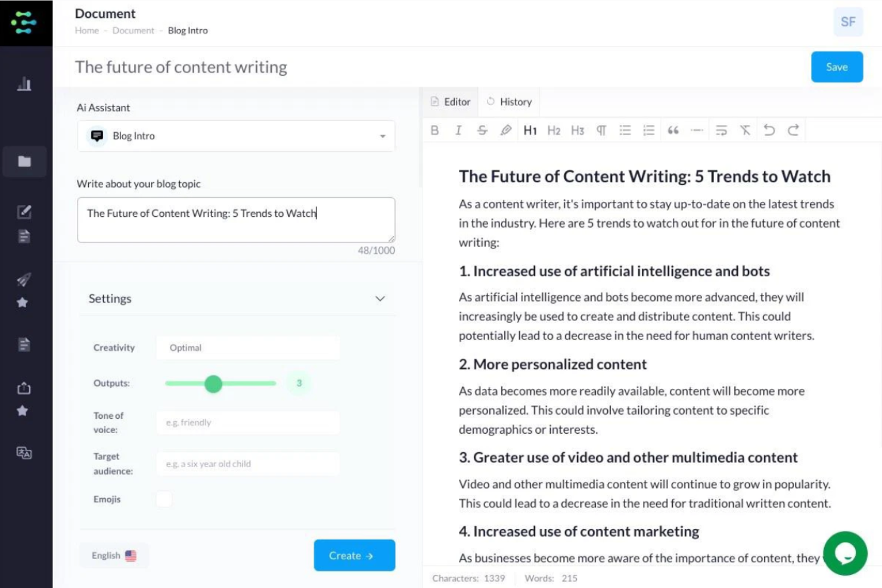Collapse the Settings section
Screen dimensions: 882x588
point(380,298)
